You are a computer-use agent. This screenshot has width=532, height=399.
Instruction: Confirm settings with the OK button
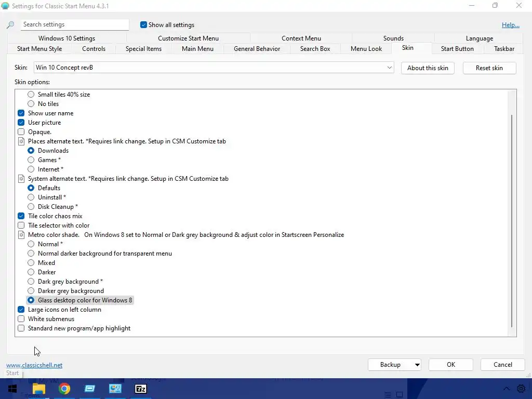pyautogui.click(x=450, y=365)
